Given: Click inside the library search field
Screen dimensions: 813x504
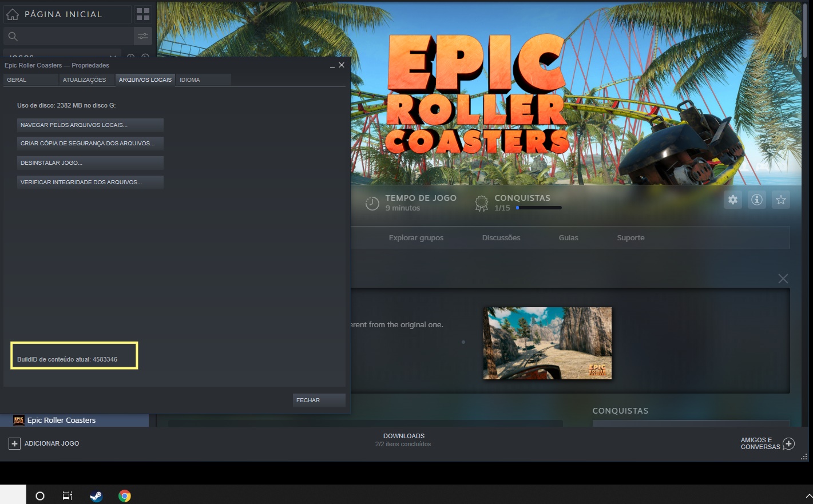Looking at the screenshot, I should point(69,37).
